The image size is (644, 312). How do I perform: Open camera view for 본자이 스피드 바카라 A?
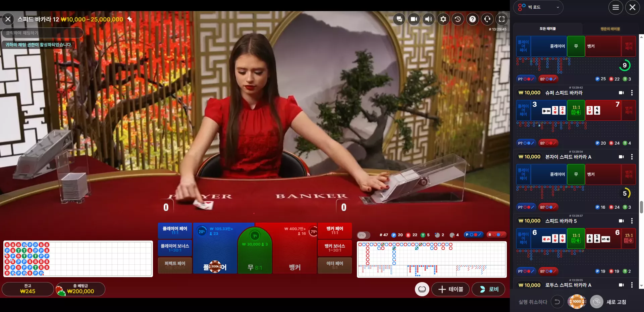coord(621,157)
